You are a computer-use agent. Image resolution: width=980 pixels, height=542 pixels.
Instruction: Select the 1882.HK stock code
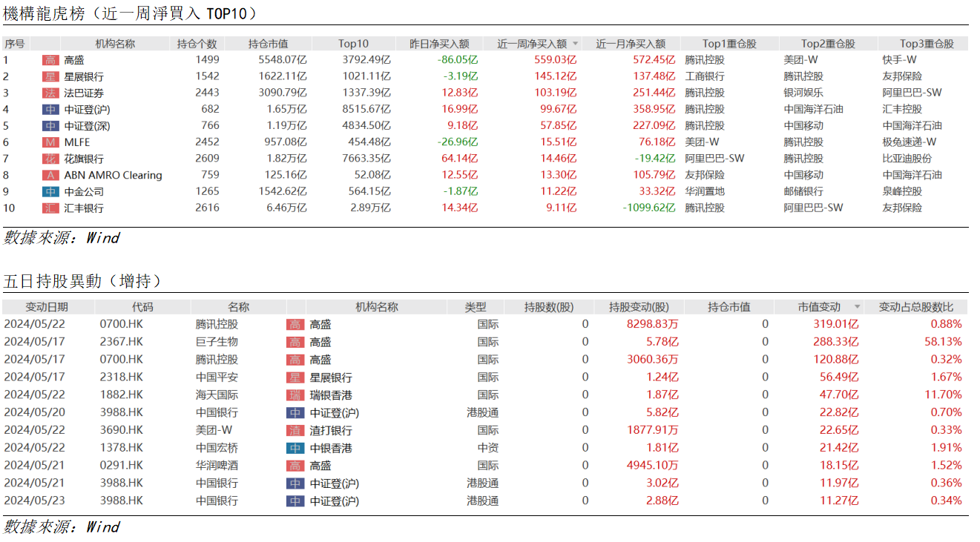(x=121, y=395)
